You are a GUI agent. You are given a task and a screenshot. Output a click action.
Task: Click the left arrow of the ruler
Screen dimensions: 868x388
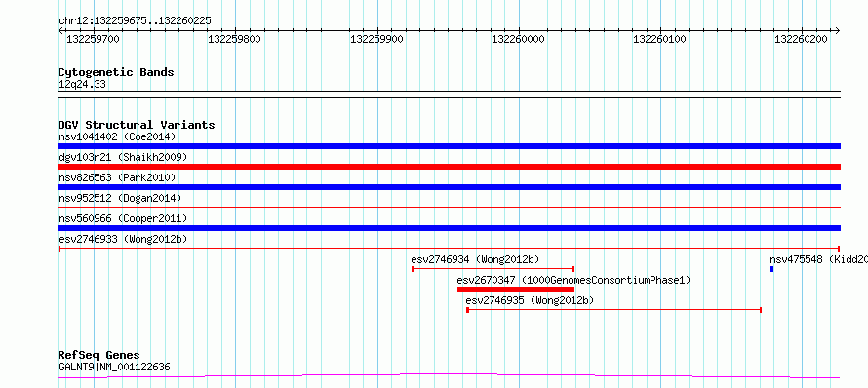click(x=60, y=30)
